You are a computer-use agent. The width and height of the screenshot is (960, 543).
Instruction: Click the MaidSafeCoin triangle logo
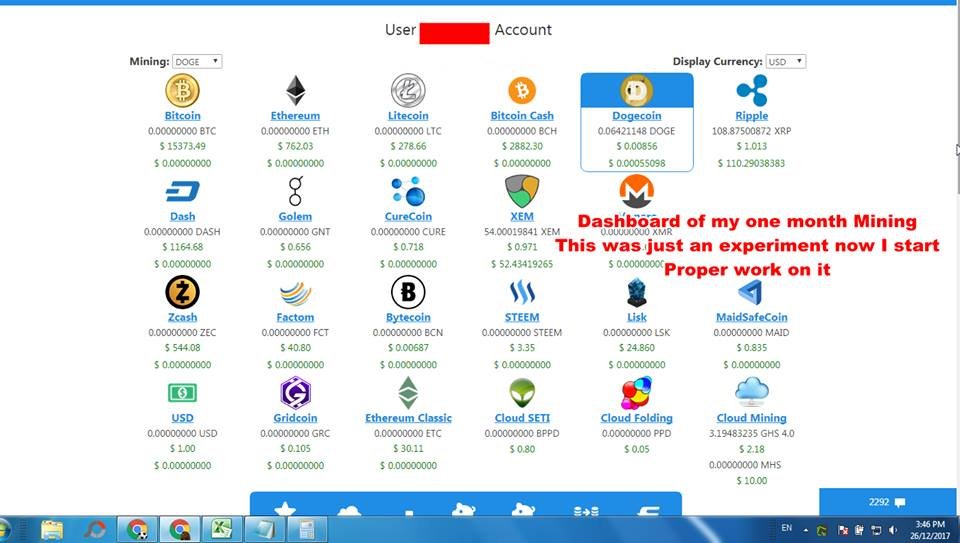pos(751,293)
